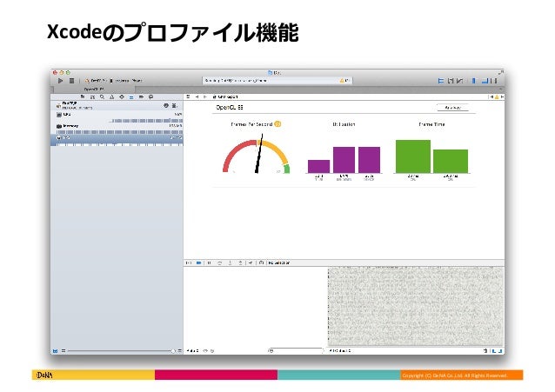This screenshot has height=392, width=555.
Task: Go forward using jump bar right arrow
Action: [x=205, y=96]
